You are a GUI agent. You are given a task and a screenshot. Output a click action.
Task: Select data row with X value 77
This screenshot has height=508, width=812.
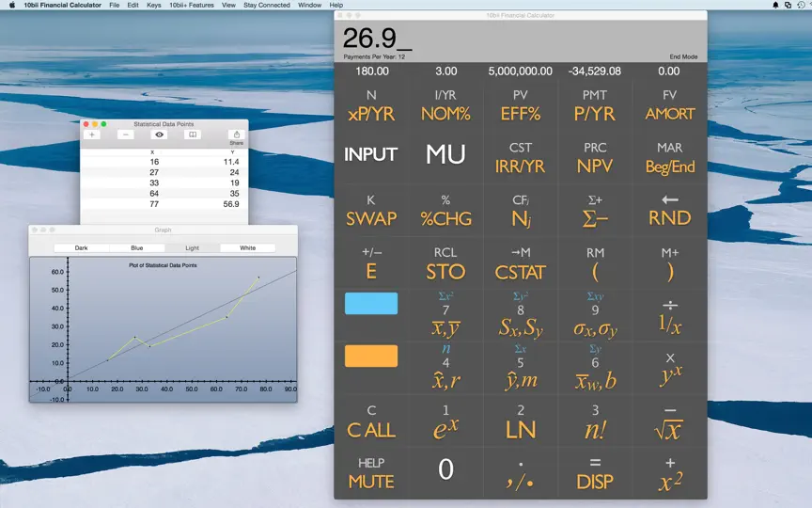pos(164,204)
